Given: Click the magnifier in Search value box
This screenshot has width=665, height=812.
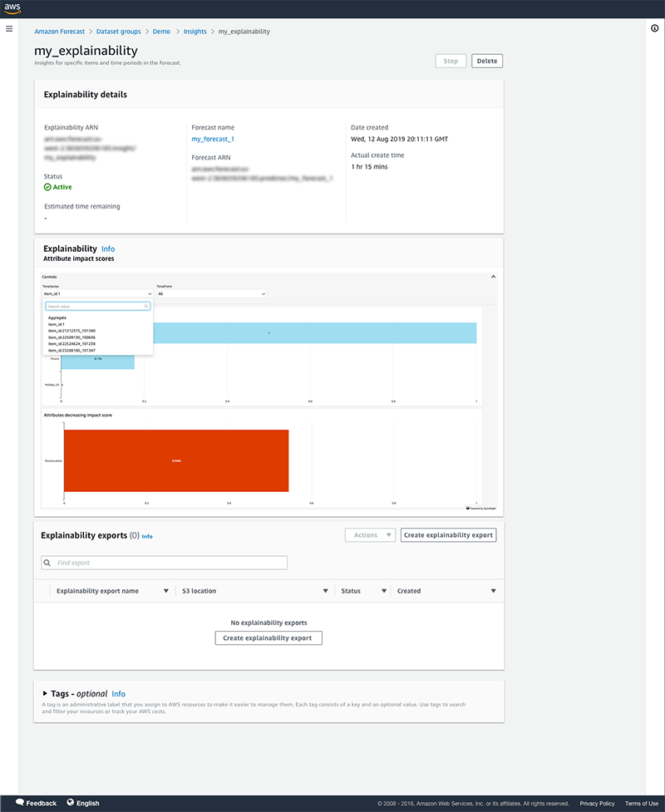Looking at the screenshot, I should pyautogui.click(x=146, y=307).
